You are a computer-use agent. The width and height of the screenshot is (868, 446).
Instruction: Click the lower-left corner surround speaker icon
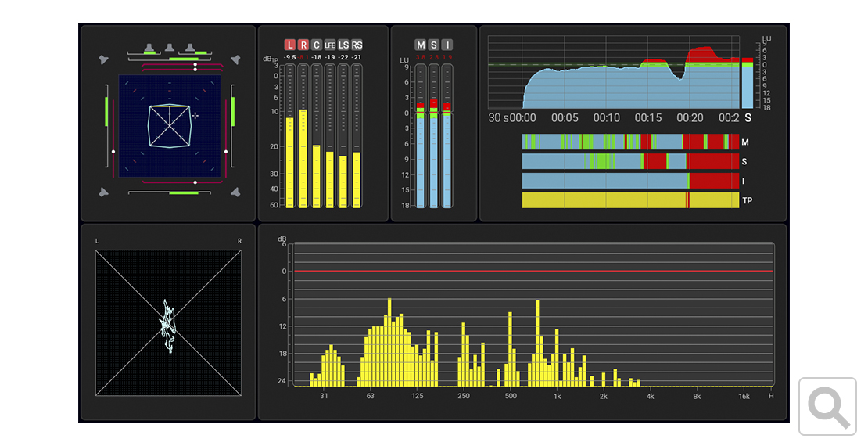tap(103, 192)
